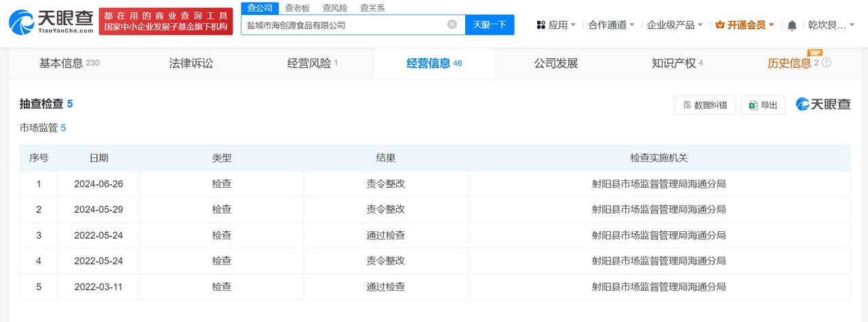Screen dimensions: 868x322
Task: Click 责令整改 result in row 2
Action: click(x=386, y=209)
